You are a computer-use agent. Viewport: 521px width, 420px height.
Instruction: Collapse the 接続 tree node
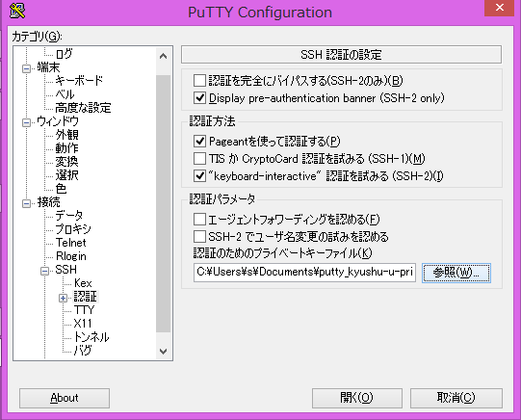26,203
